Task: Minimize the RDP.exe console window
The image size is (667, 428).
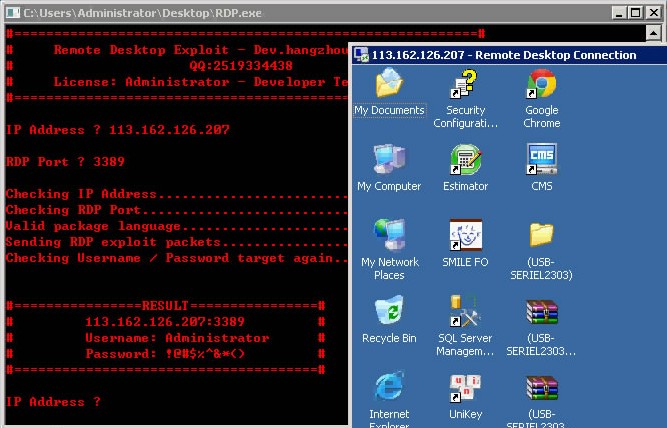Action: pyautogui.click(x=616, y=13)
